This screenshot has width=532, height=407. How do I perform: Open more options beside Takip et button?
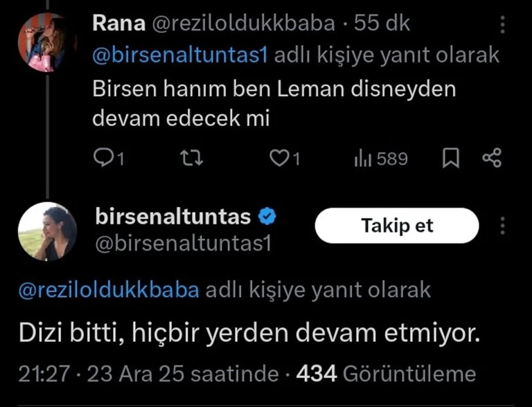point(504,226)
